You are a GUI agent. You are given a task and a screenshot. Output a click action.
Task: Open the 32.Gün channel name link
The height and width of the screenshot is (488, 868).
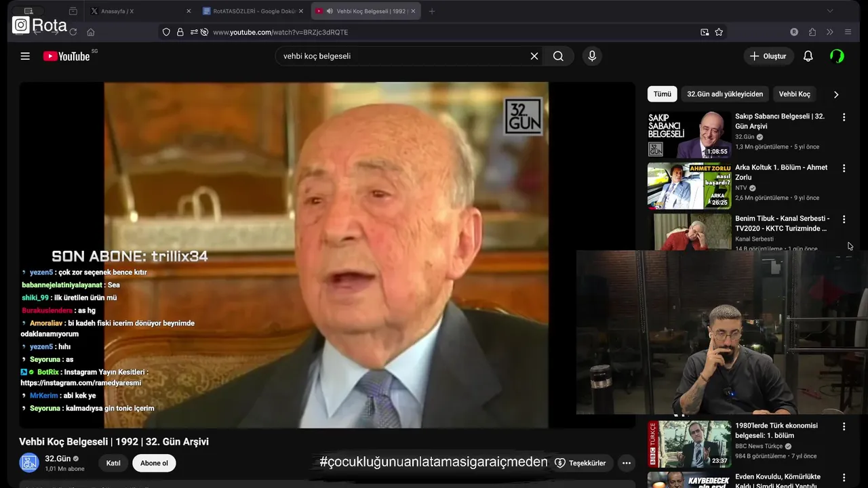(58, 459)
